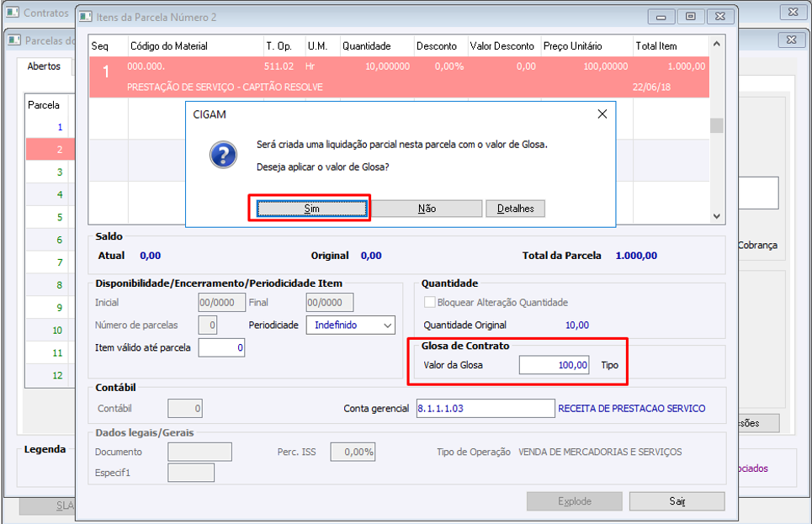This screenshot has width=812, height=524.
Task: Open Detalhes in the CIGAM dialog
Action: pyautogui.click(x=515, y=208)
